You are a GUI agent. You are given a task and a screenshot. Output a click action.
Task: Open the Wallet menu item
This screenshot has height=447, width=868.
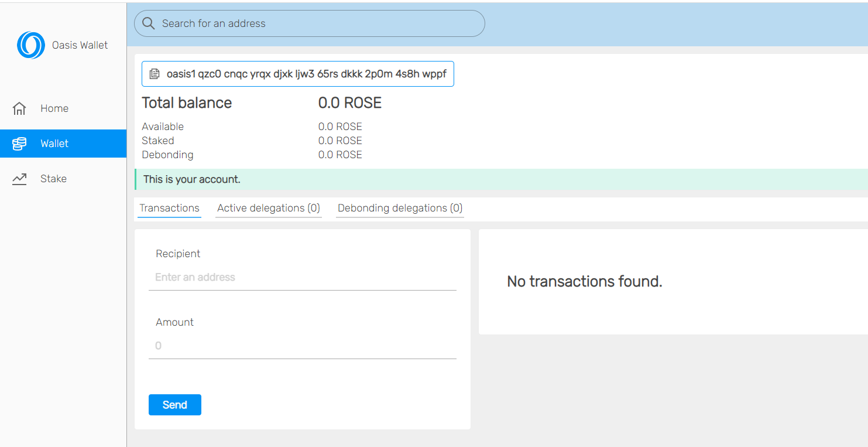pyautogui.click(x=63, y=144)
